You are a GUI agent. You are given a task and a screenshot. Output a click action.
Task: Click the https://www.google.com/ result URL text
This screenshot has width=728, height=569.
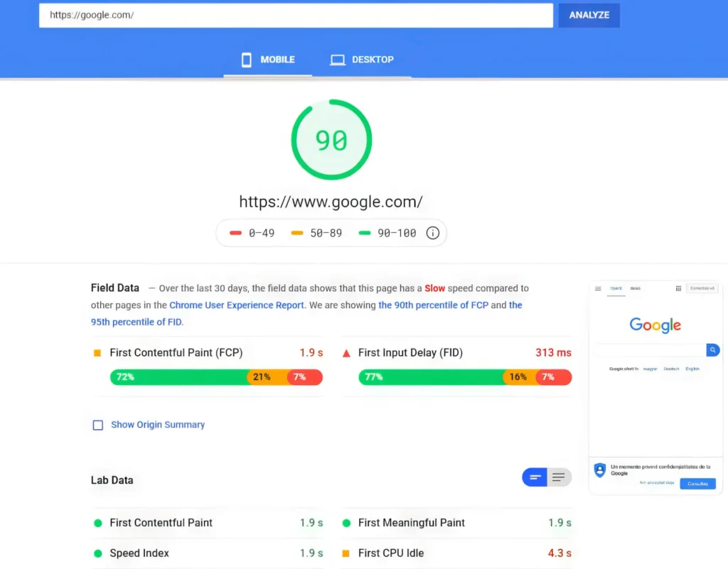pyautogui.click(x=331, y=202)
